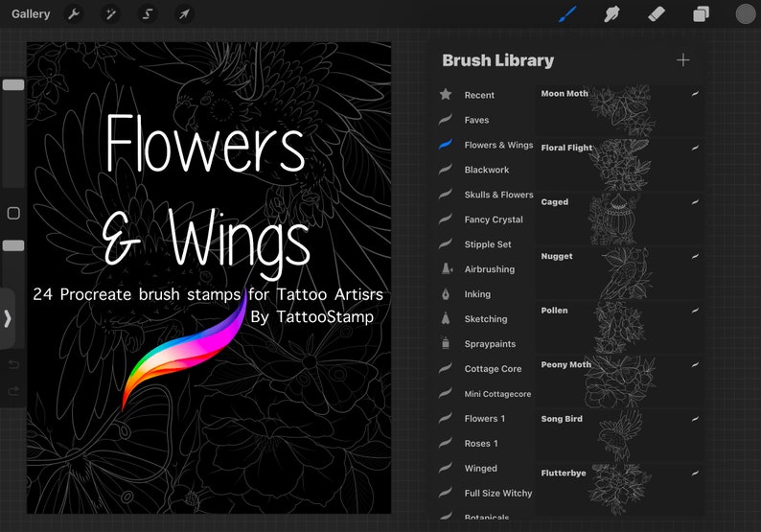761x532 pixels.
Task: Click the Flutterbye brush stroke icon
Action: coord(695,473)
